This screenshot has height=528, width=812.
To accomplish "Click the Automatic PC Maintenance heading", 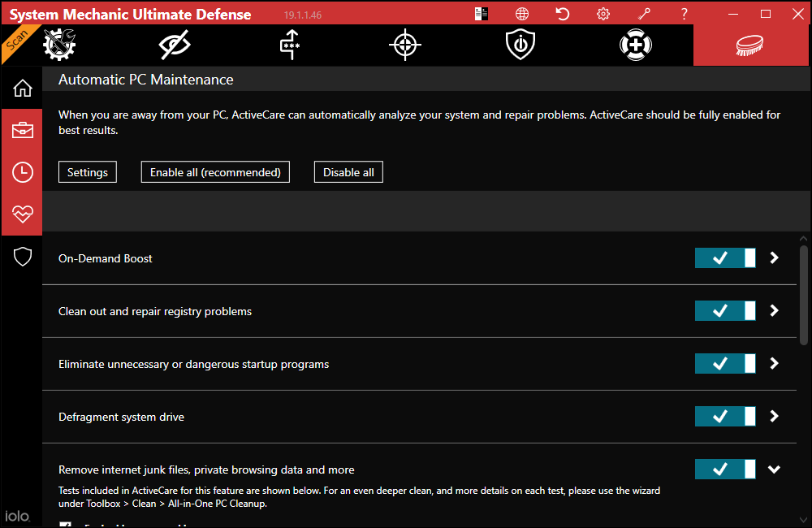I will (x=146, y=80).
